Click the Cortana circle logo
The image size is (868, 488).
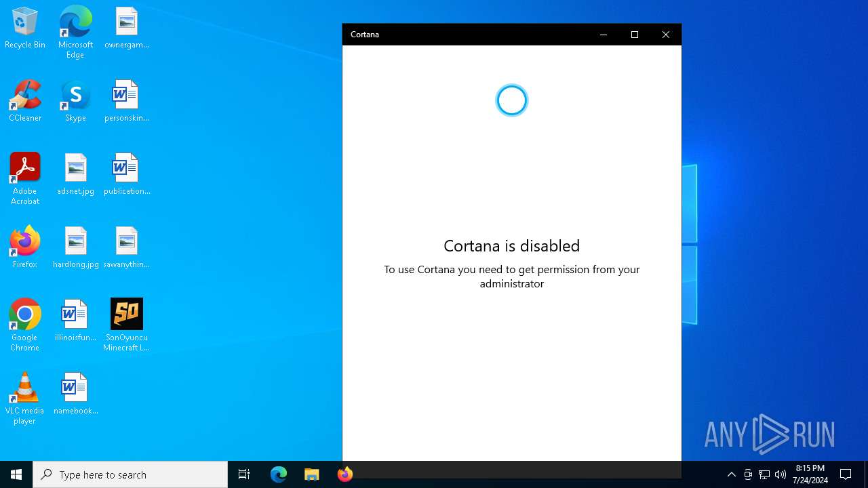[512, 100]
